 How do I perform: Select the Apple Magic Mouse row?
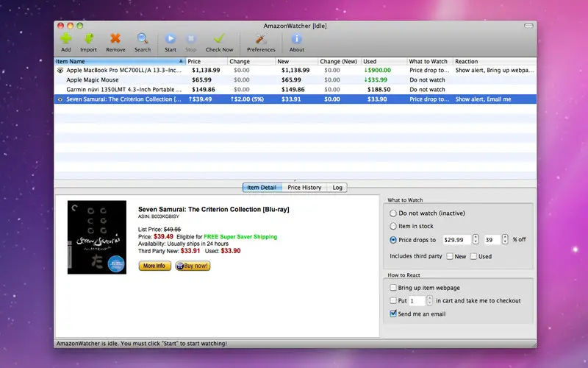point(295,80)
